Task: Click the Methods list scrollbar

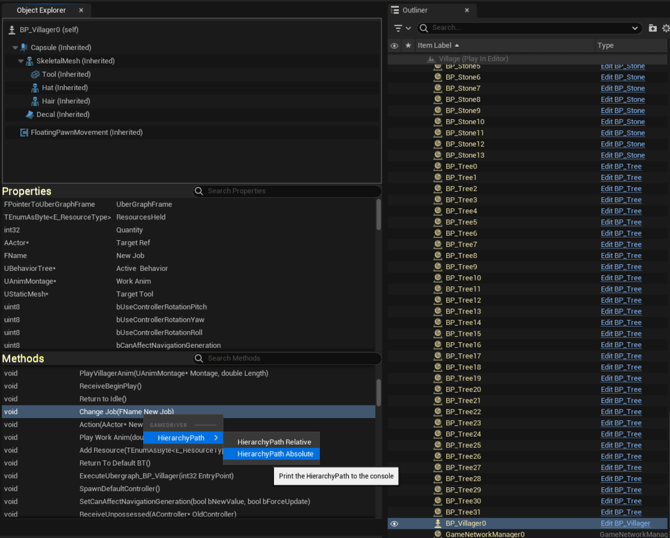Action: pos(379,393)
